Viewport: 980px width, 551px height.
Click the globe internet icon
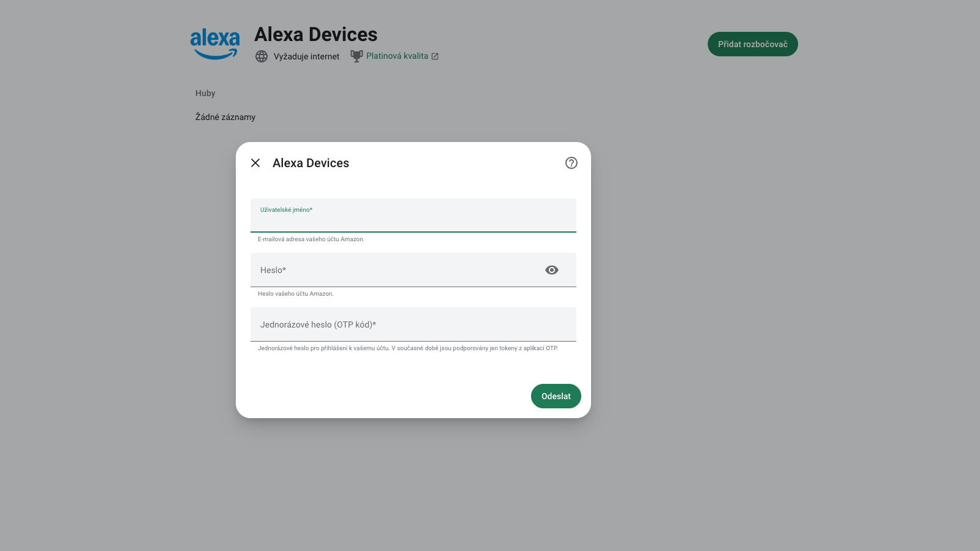coord(262,56)
